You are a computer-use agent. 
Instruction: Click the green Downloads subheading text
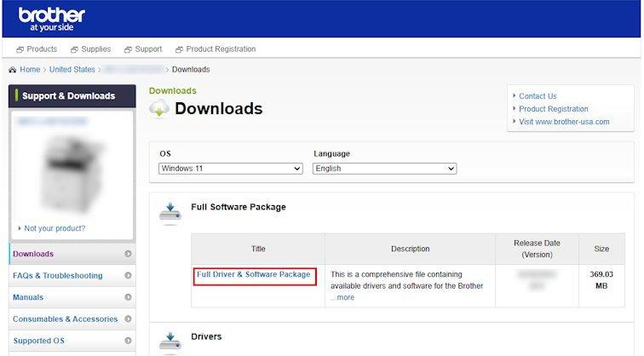pos(172,91)
